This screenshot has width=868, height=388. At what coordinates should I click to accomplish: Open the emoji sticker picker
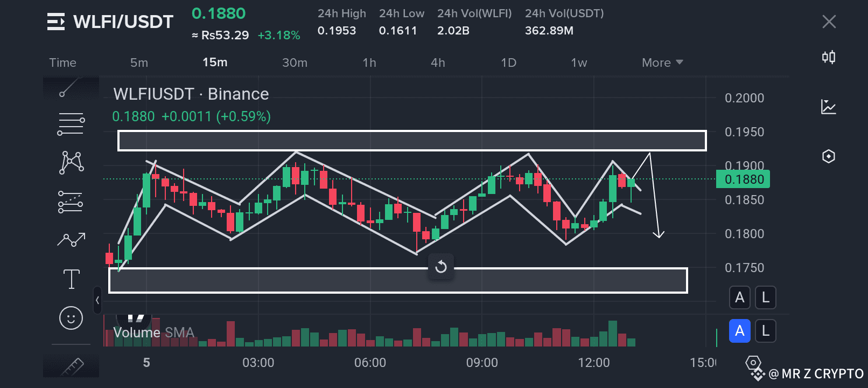71,318
